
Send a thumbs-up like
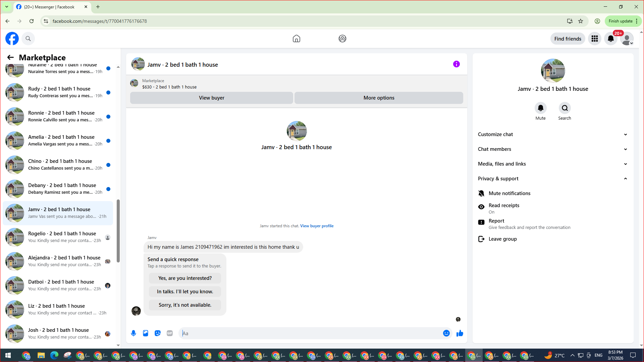coord(460,333)
